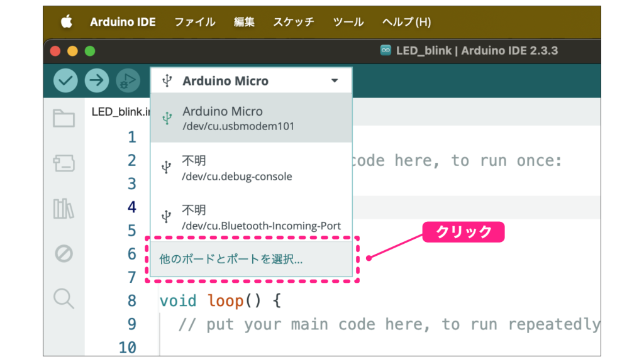Open the Debug sidebar icon
Viewport: 644px width, 362px height.
pyautogui.click(x=64, y=254)
